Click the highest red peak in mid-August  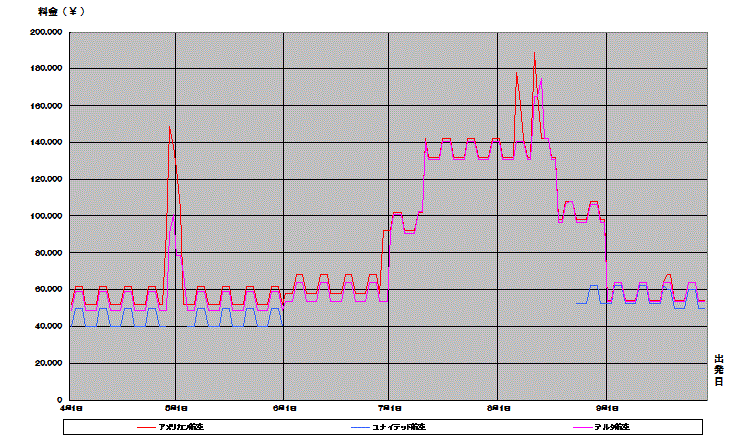[534, 52]
